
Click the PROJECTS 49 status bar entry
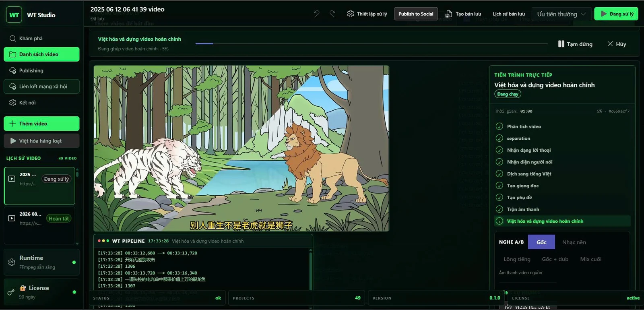[297, 298]
